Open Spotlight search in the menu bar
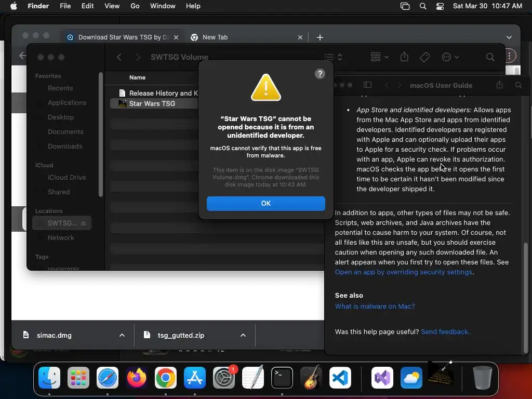 point(423,6)
